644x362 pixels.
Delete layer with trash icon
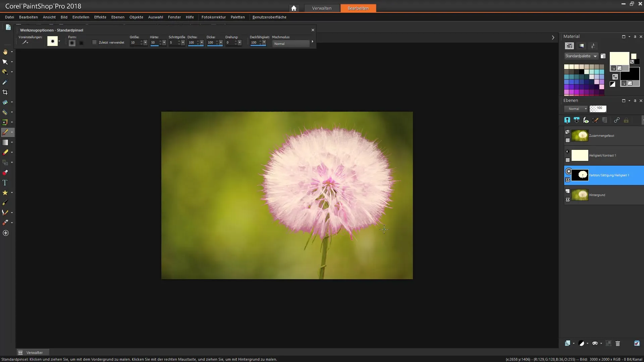coord(618,343)
